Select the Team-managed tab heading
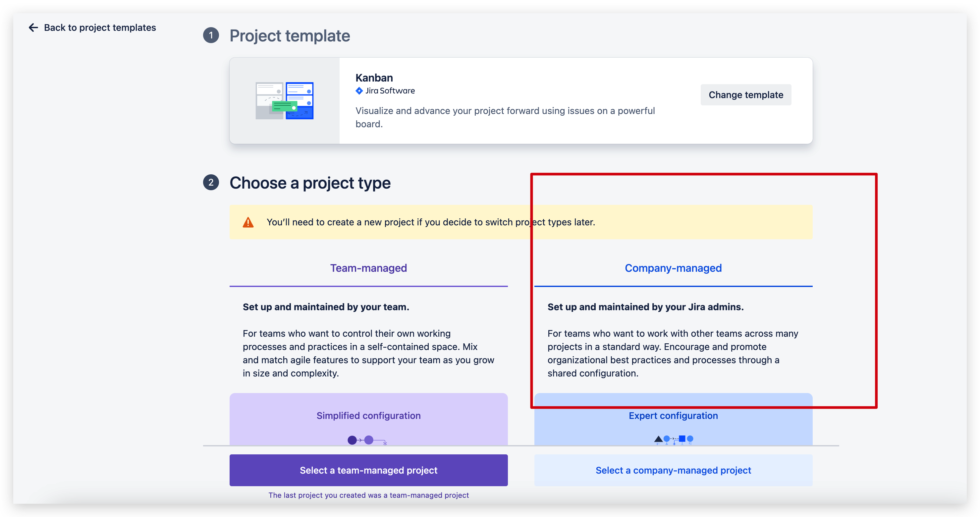This screenshot has height=517, width=980. click(x=368, y=268)
